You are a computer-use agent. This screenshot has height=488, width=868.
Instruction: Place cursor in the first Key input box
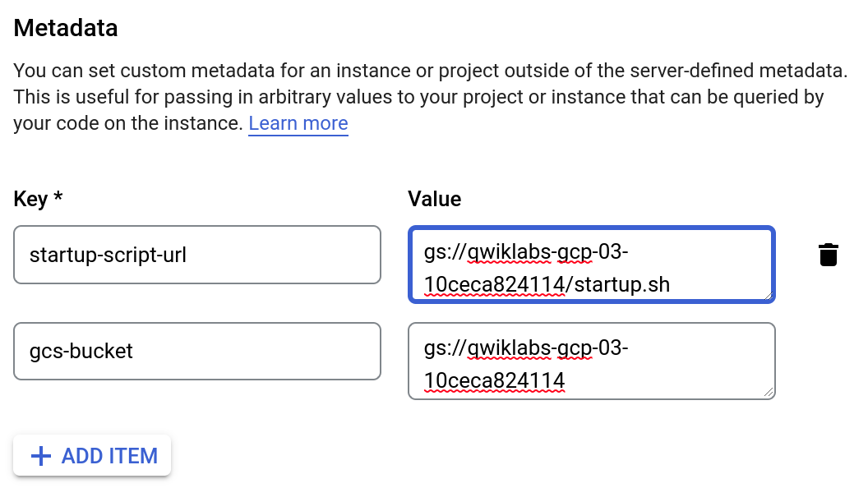point(197,255)
